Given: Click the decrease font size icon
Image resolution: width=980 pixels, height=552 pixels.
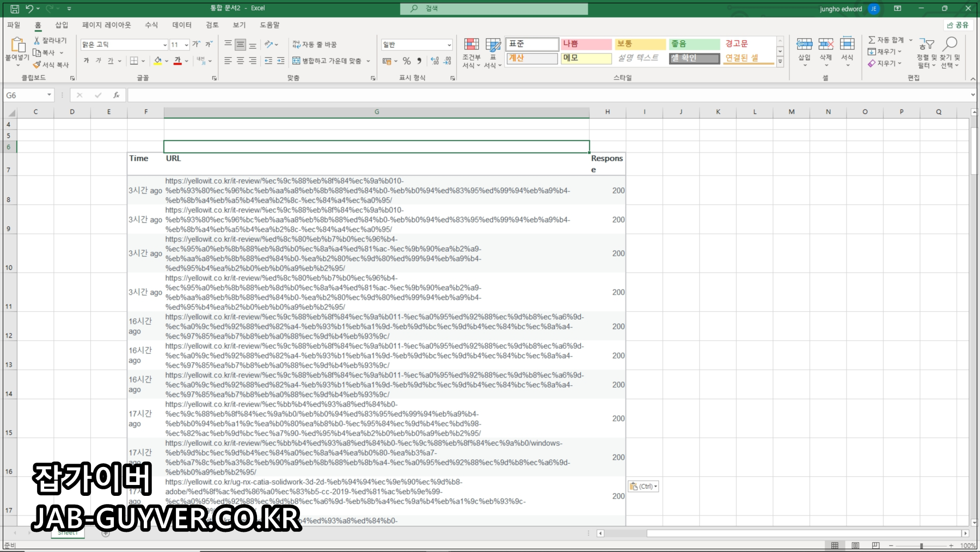Looking at the screenshot, I should point(209,44).
